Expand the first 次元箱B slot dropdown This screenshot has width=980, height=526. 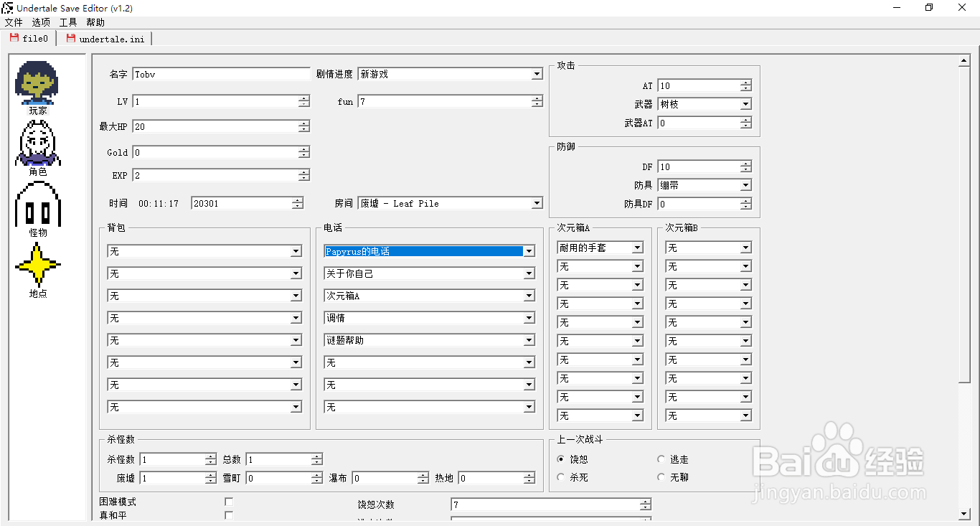[x=746, y=248]
